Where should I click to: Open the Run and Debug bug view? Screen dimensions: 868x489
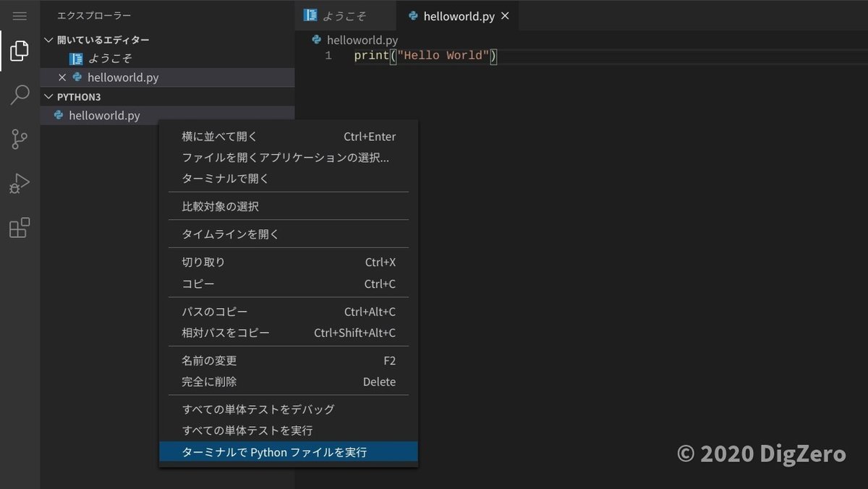point(20,183)
